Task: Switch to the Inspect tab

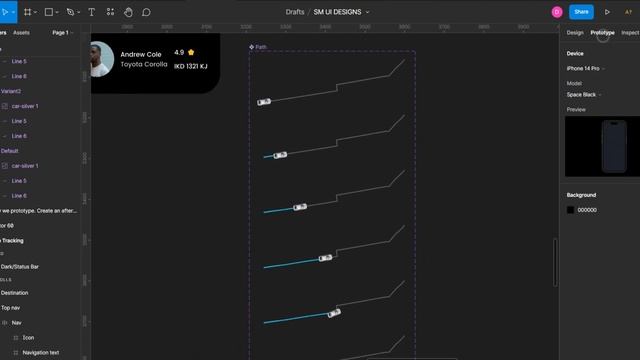Action: (x=630, y=33)
